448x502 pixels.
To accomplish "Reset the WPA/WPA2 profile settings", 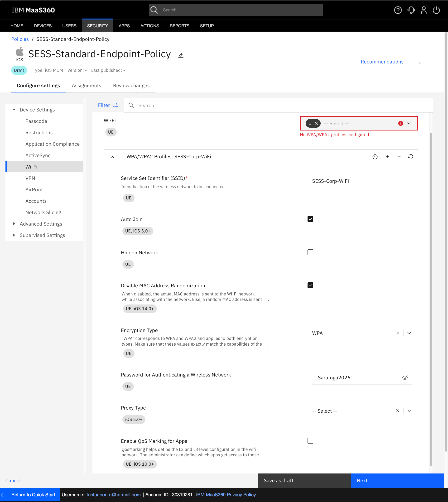I will tap(410, 156).
